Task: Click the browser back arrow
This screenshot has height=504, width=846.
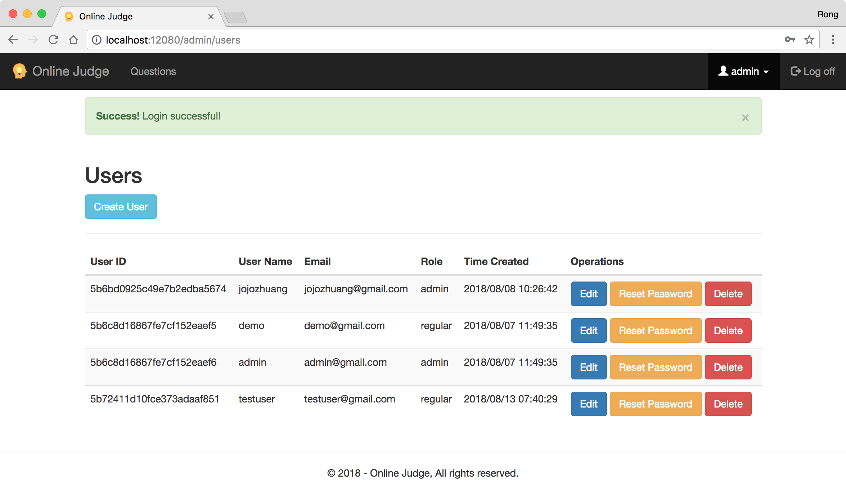Action: coord(13,40)
